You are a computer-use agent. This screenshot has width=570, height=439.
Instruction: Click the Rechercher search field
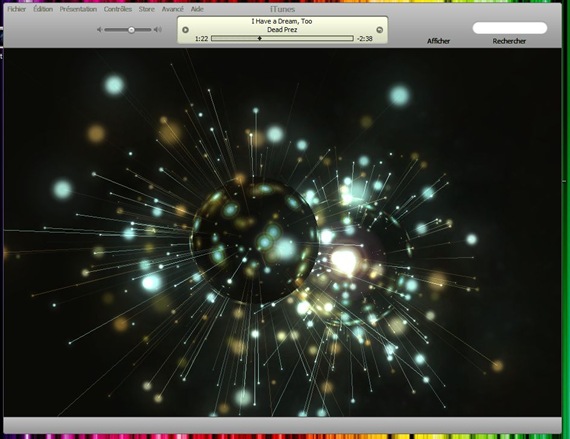pyautogui.click(x=510, y=28)
